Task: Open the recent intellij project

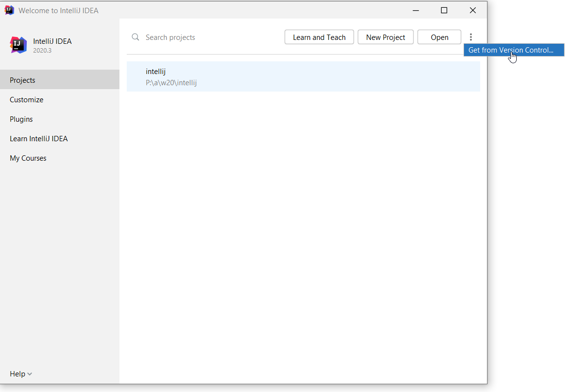Action: click(303, 76)
